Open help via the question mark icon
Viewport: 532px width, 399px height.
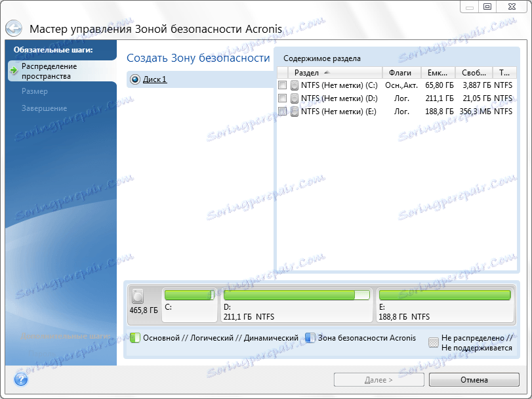[x=21, y=379]
